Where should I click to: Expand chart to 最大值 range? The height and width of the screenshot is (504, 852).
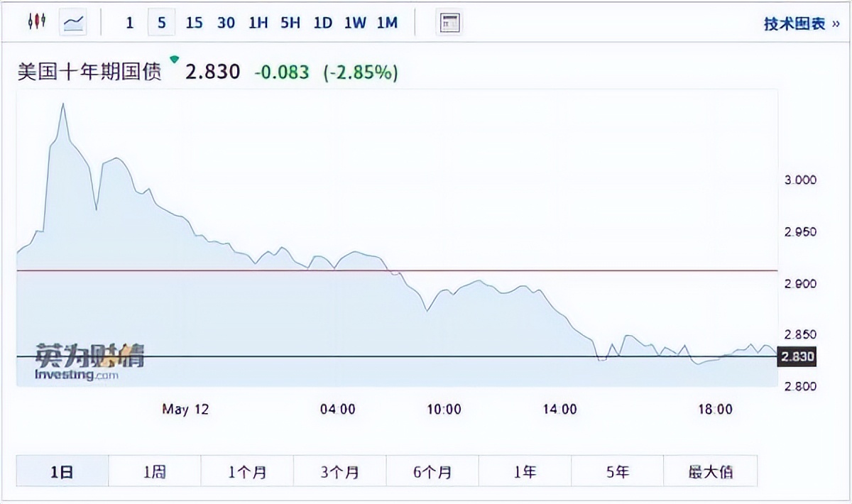coord(710,471)
